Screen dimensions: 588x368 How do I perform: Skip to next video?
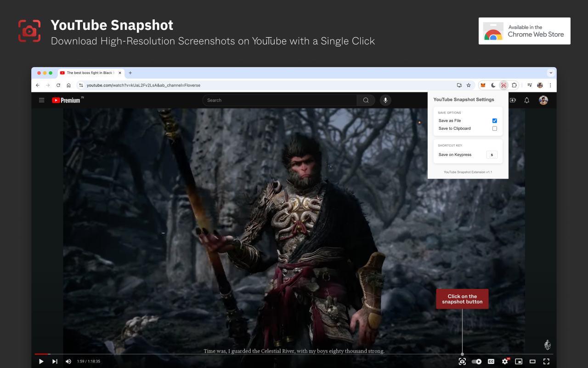(x=55, y=362)
